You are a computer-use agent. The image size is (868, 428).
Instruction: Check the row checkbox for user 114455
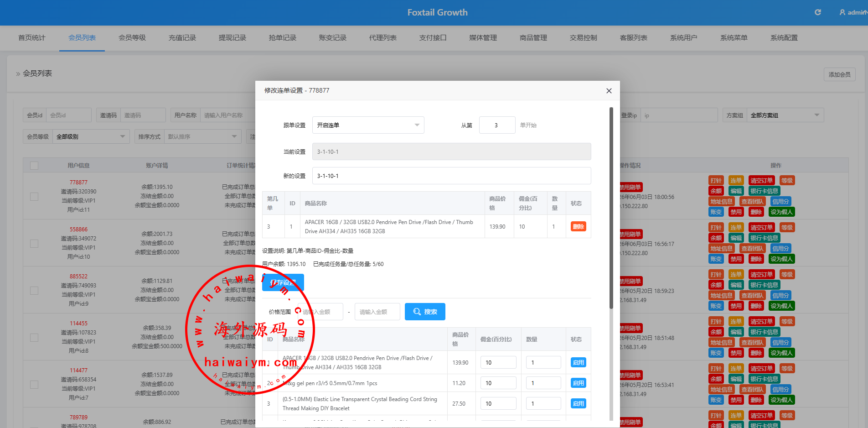click(34, 338)
